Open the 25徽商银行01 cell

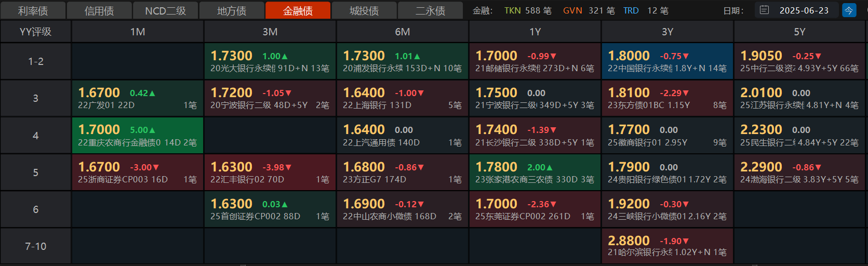667,136
